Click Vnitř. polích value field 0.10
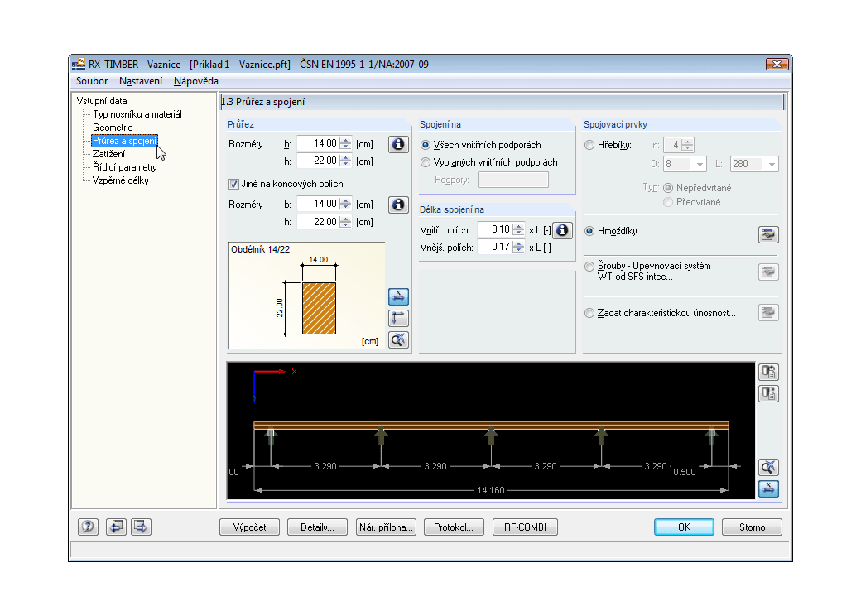This screenshot has height=616, width=861. pyautogui.click(x=495, y=229)
